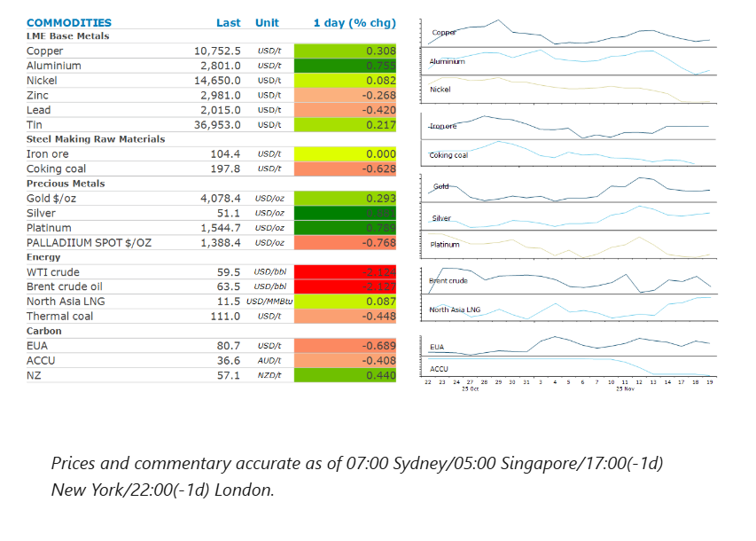Click the Silver row name
Image resolution: width=756 pixels, height=541 pixels.
click(x=41, y=214)
